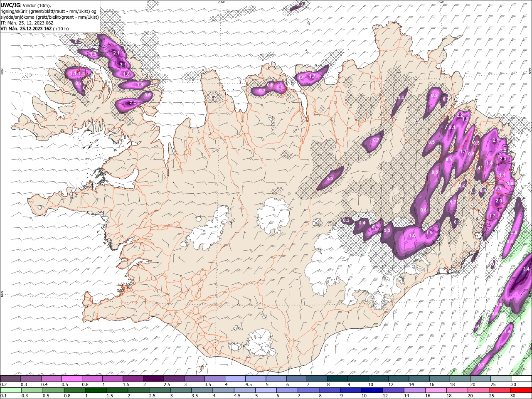Pick top legend swatch between 25 and 30
Viewport: 532px width, 399px height.
[501, 379]
